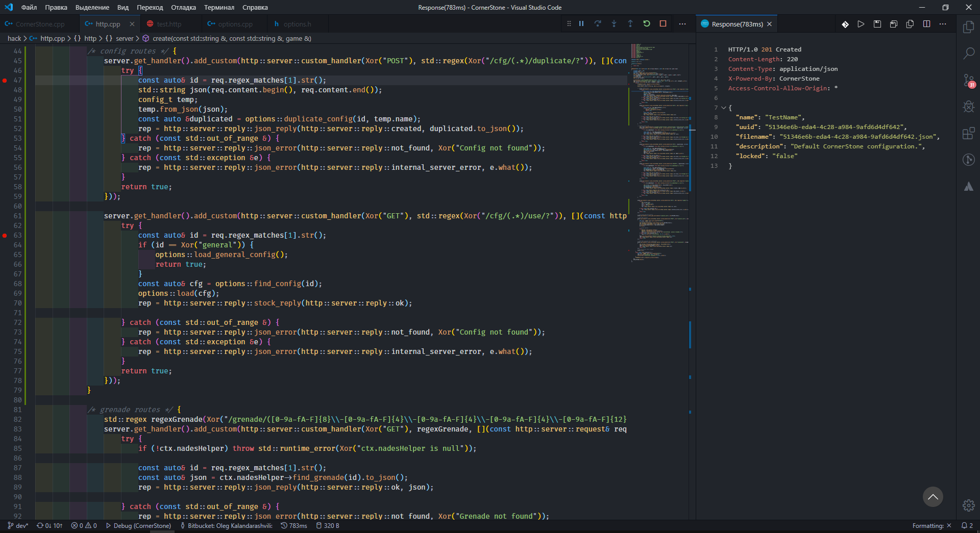Click Bitbucket: Oleg Kalandarashvili status item
The width and height of the screenshot is (980, 533).
(227, 525)
